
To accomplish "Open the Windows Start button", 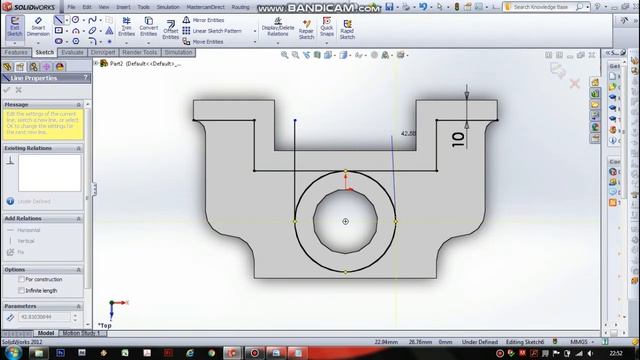I will (13, 353).
